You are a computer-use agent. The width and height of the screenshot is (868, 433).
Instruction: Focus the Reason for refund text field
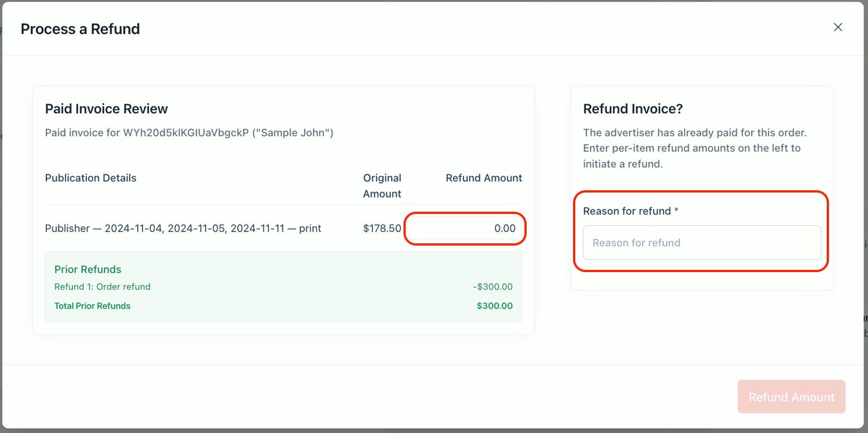tap(701, 243)
